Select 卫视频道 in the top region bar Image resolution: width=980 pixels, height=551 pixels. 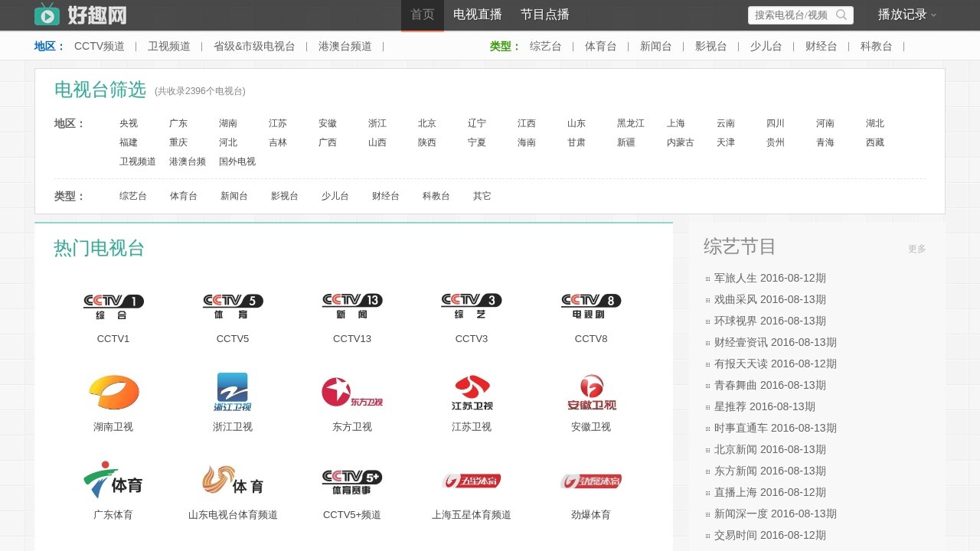(x=169, y=46)
